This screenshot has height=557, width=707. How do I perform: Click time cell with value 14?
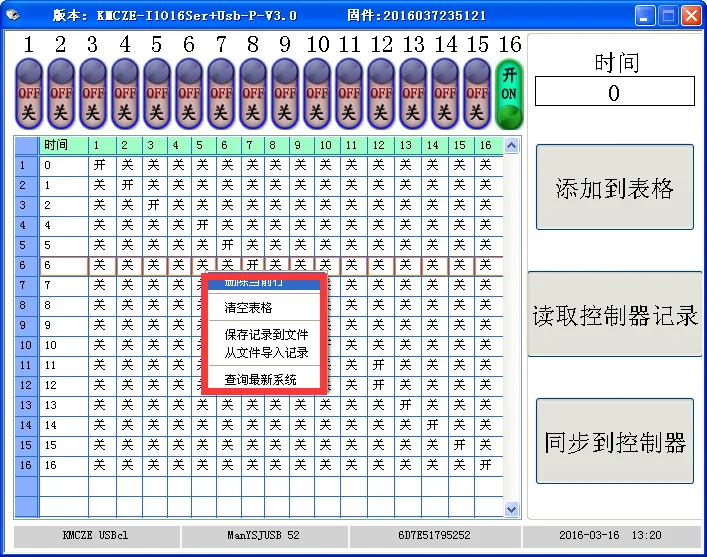pyautogui.click(x=64, y=425)
